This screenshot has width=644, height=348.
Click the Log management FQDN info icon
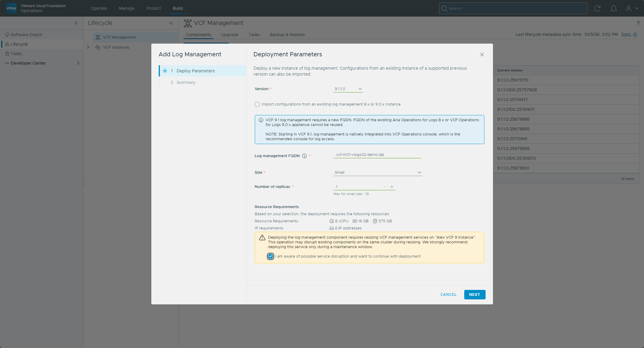[x=304, y=156]
